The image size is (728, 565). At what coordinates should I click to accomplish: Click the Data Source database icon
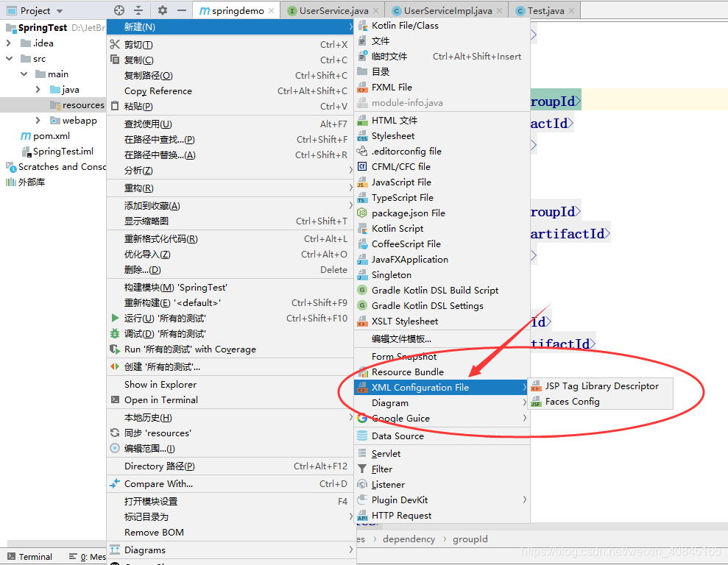click(x=362, y=436)
